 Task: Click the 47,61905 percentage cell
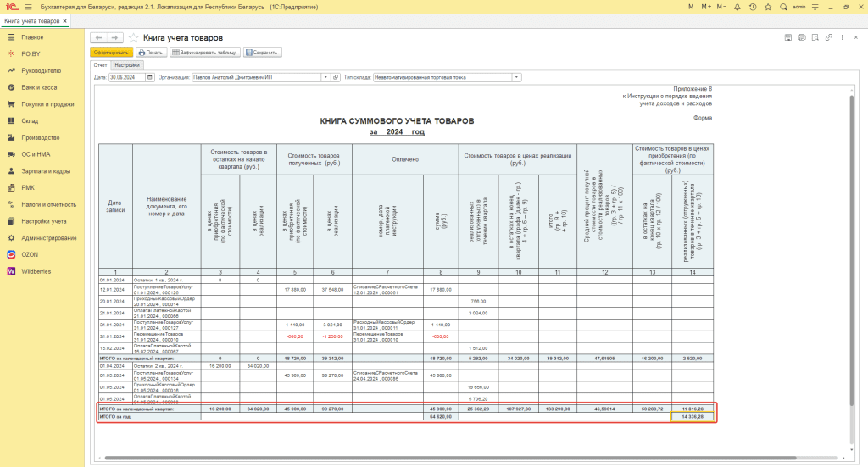(604, 359)
